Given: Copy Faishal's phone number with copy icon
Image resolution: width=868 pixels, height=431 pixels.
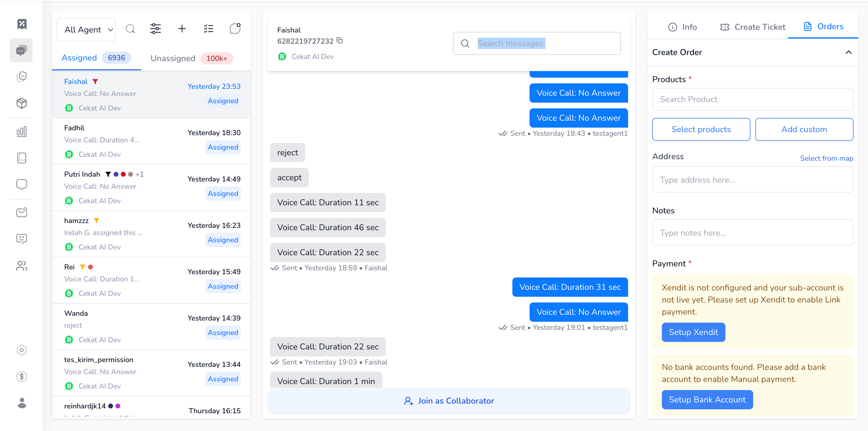Looking at the screenshot, I should 340,41.
